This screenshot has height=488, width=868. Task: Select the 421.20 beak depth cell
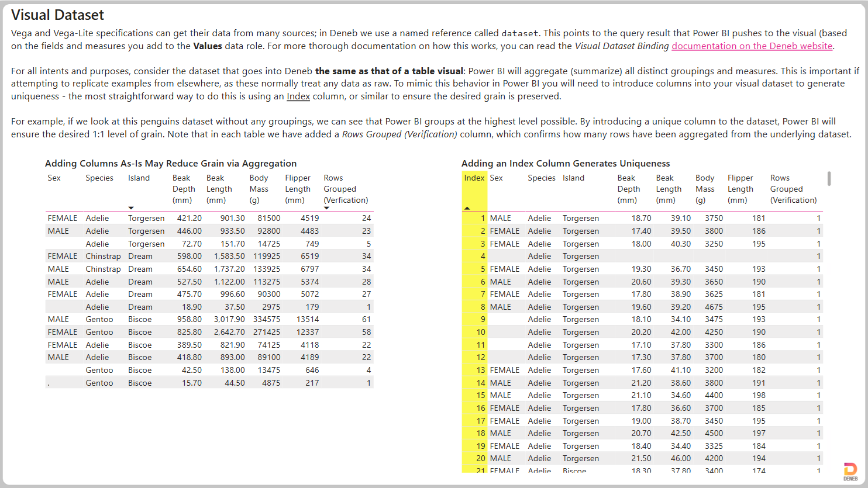pyautogui.click(x=190, y=219)
